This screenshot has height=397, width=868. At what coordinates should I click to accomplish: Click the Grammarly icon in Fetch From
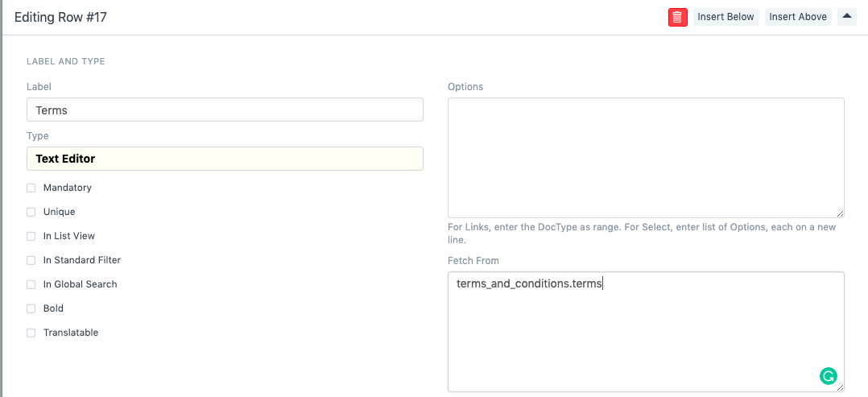coord(828,375)
